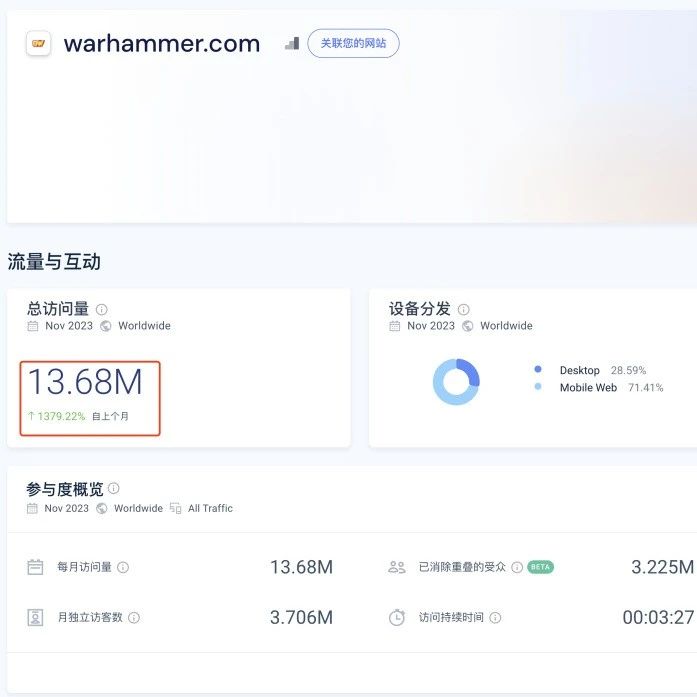Click the large 13.68M total visits value

click(85, 381)
